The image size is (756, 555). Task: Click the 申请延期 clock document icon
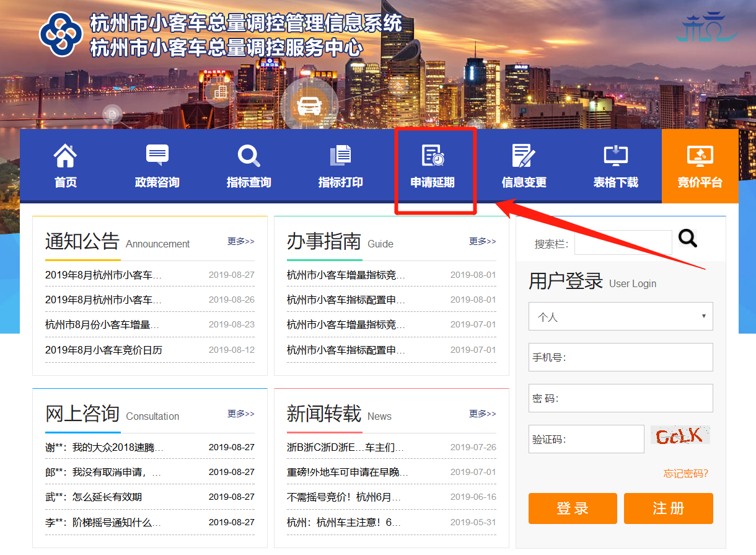433,155
